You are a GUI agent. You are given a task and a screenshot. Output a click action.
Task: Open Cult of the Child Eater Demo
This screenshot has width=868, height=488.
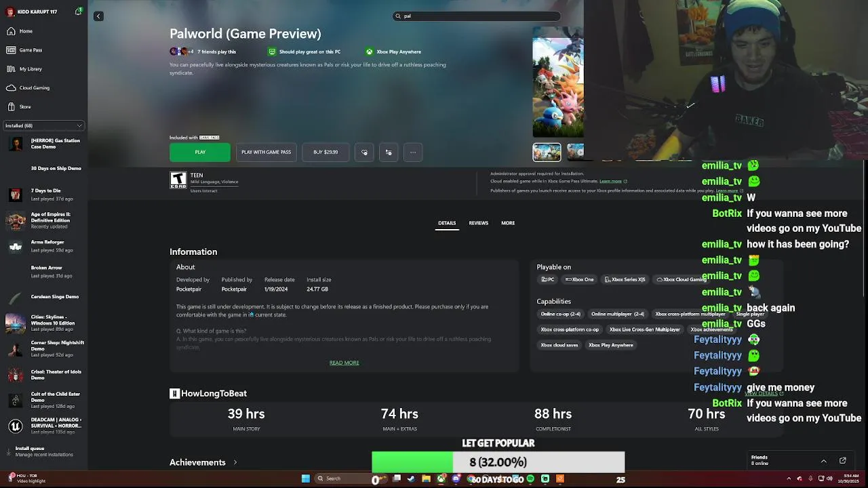pos(43,400)
